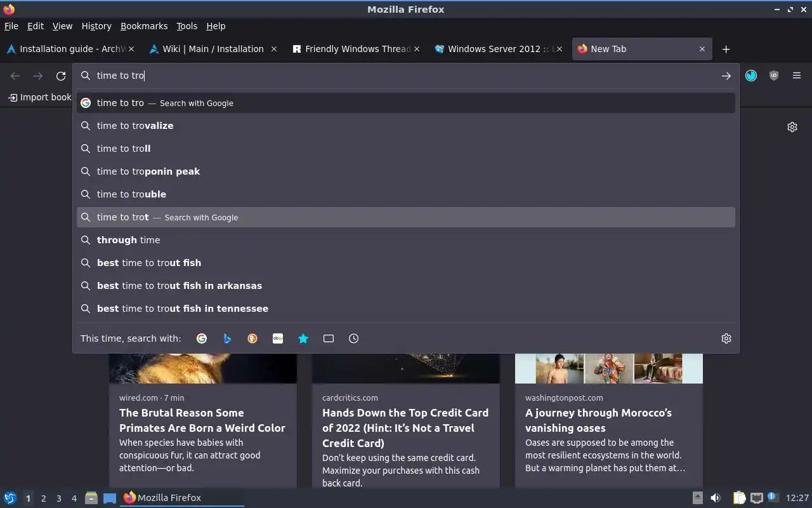This screenshot has height=508, width=812.
Task: Search this time with Bing icon
Action: [227, 338]
